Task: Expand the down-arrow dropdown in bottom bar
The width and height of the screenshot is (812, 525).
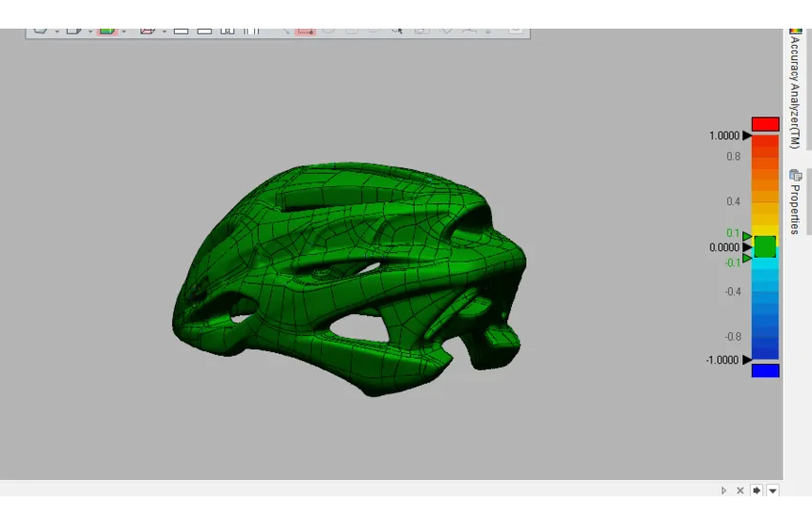Action: click(x=773, y=491)
